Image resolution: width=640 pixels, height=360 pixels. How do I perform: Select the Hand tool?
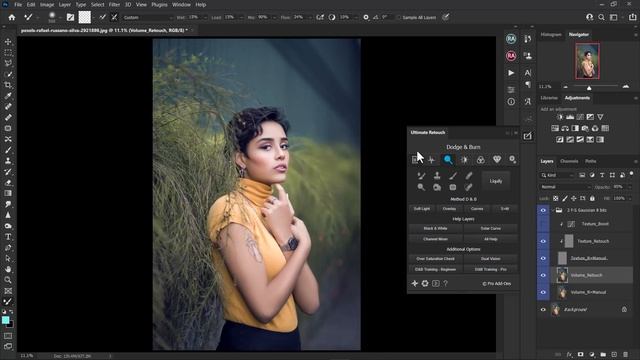[x=8, y=269]
